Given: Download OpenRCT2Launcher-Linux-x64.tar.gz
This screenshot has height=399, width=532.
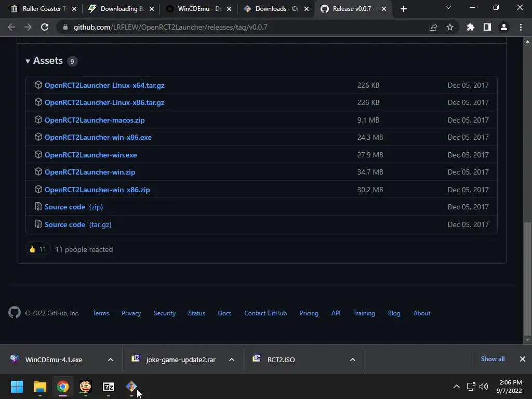Looking at the screenshot, I should click(104, 85).
